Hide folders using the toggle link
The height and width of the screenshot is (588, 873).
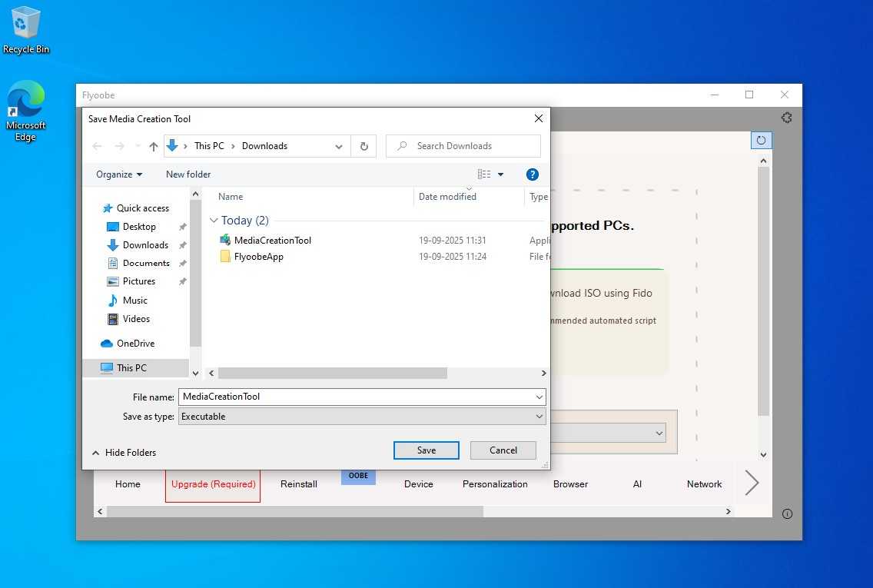pos(124,453)
